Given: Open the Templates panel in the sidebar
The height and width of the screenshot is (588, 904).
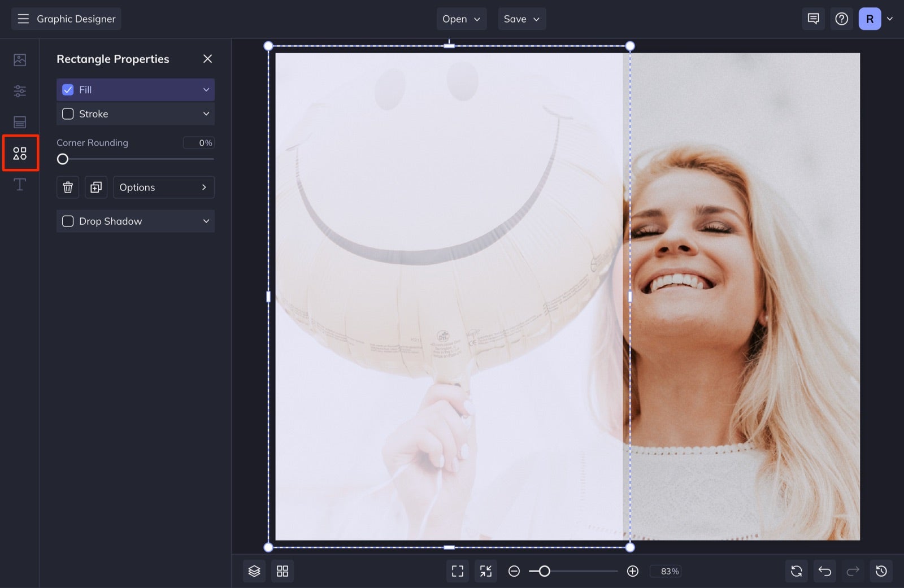Looking at the screenshot, I should [x=20, y=122].
